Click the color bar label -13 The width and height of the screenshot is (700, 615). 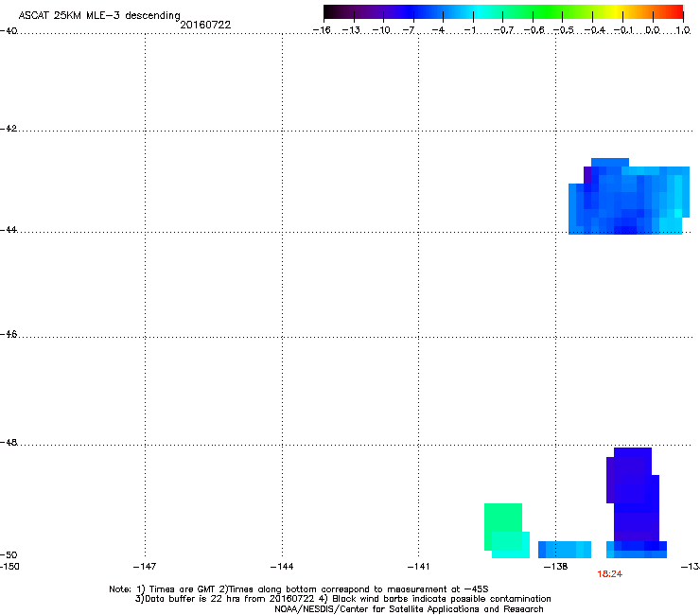pos(351,30)
